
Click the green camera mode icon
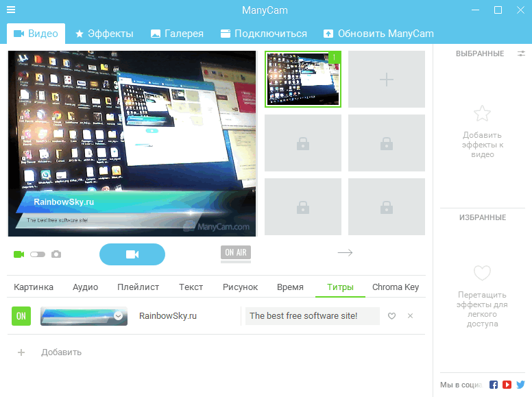click(19, 254)
